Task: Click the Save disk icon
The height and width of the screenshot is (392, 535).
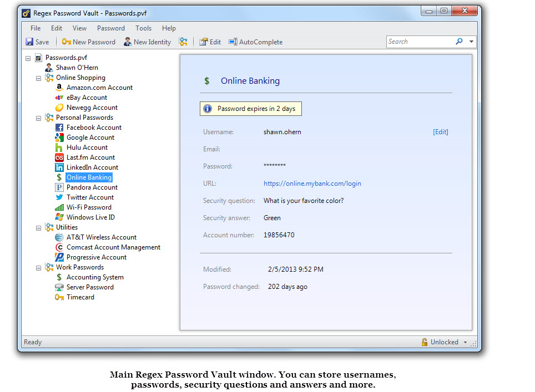Action: pyautogui.click(x=29, y=42)
